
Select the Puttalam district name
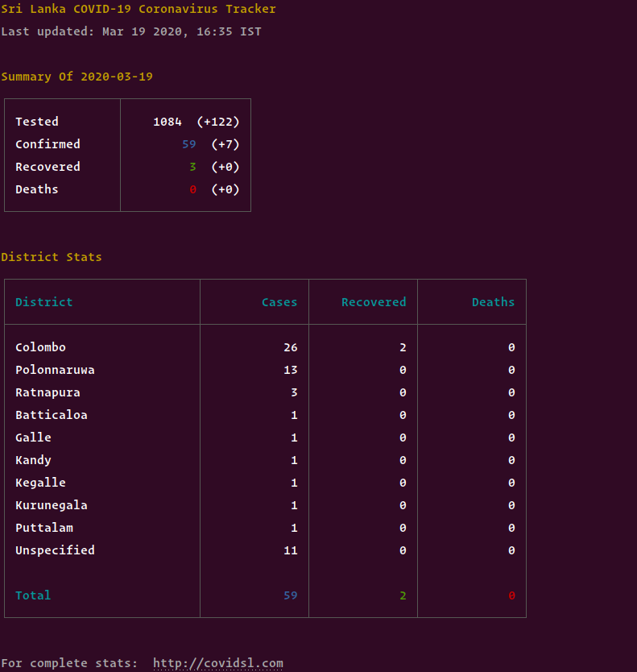(x=44, y=528)
